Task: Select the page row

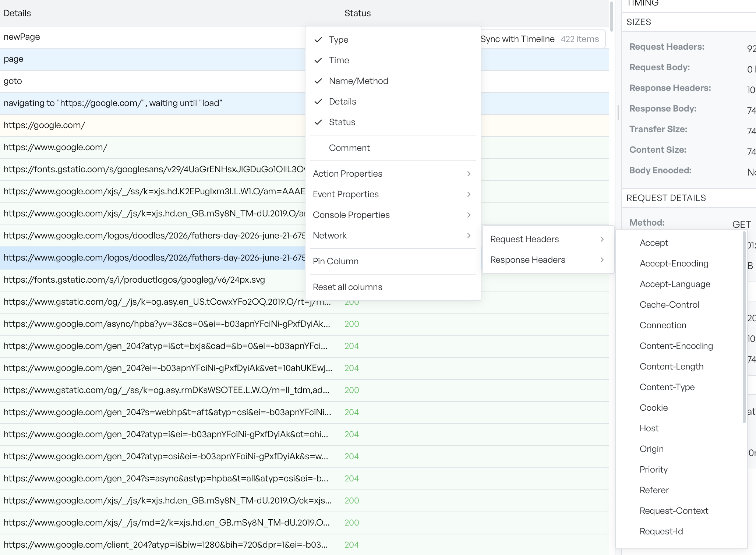Action: (152, 59)
